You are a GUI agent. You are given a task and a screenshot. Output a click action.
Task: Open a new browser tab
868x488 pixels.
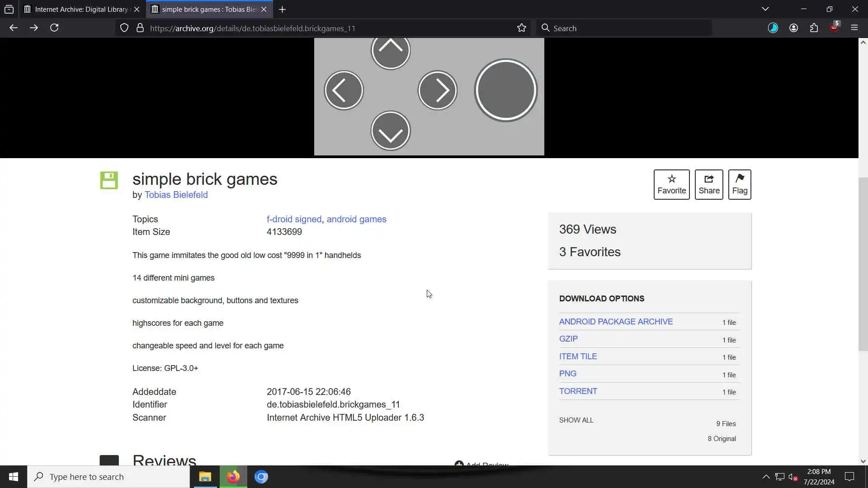pyautogui.click(x=282, y=9)
